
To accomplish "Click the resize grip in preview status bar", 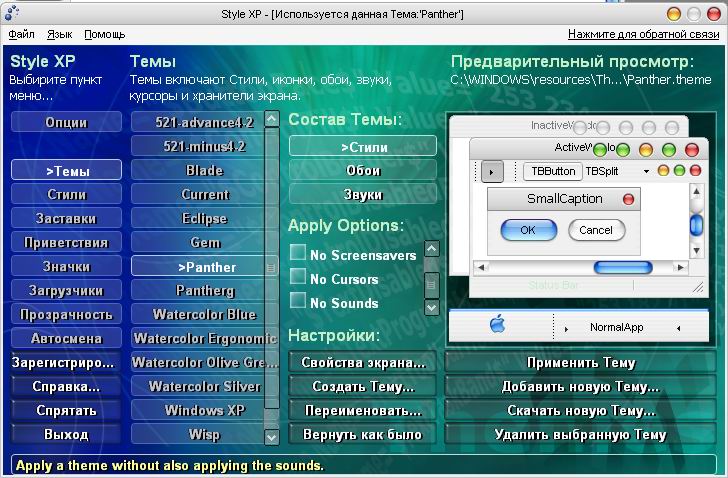I will (698, 288).
